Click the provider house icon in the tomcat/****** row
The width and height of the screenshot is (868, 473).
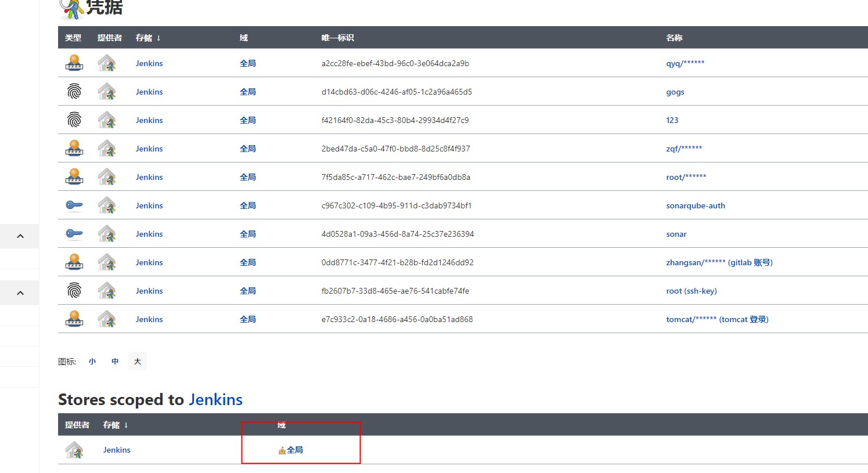coord(107,319)
